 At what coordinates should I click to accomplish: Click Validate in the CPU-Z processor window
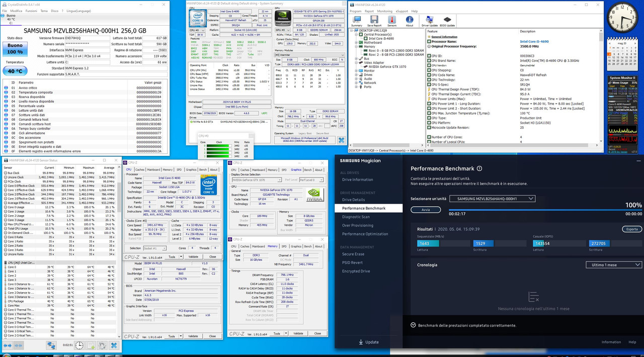tap(193, 256)
